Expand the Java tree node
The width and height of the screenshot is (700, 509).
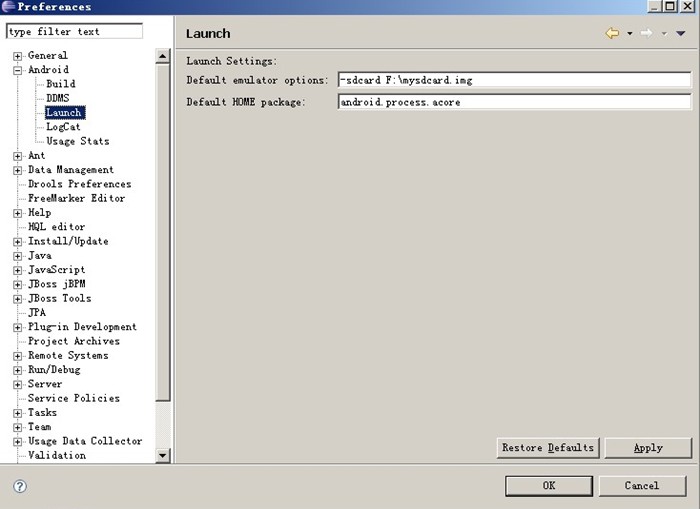pos(17,256)
